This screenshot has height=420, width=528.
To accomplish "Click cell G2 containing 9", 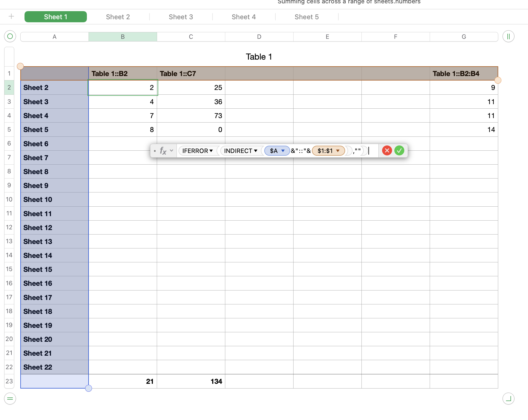I will coord(464,87).
